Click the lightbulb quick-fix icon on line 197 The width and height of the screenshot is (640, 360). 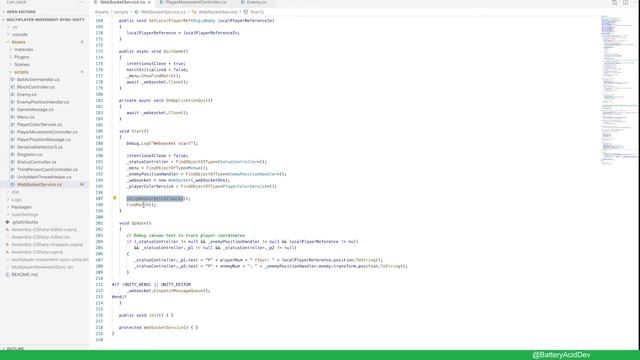115,198
